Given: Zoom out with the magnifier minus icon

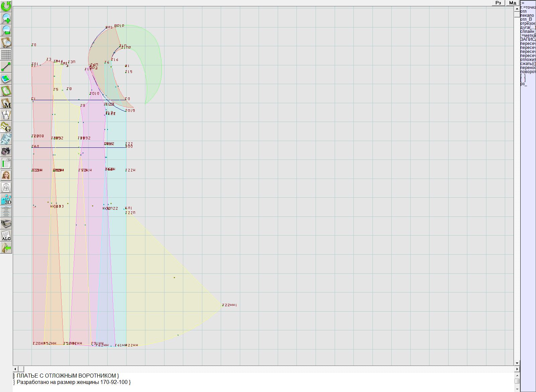Looking at the screenshot, I should (6, 30).
